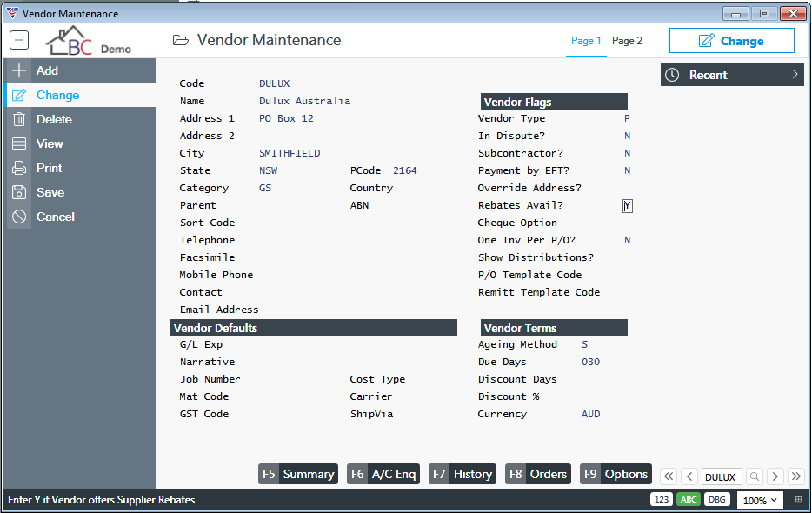Image resolution: width=812 pixels, height=513 pixels.
Task: Select Cancel in the sidebar menu
Action: coord(80,217)
